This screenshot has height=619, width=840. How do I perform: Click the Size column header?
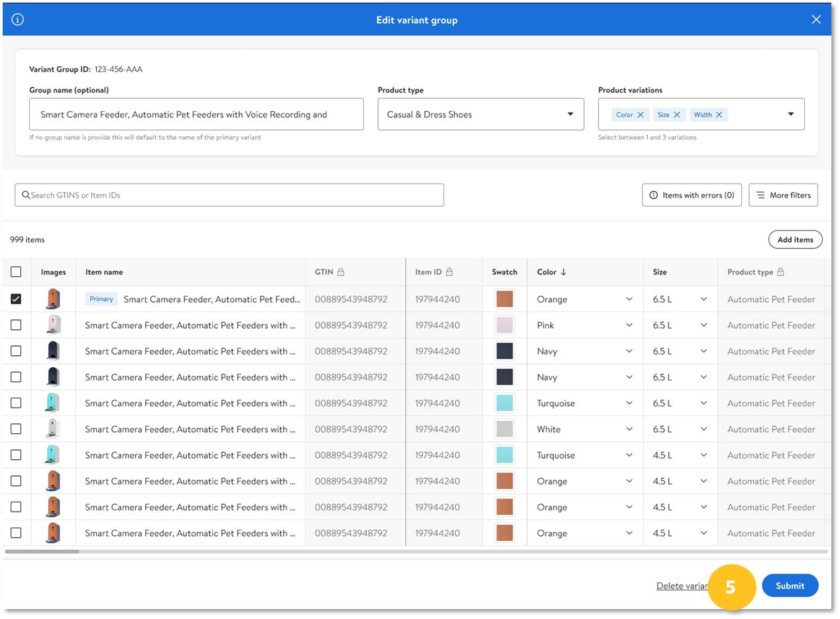coord(660,272)
